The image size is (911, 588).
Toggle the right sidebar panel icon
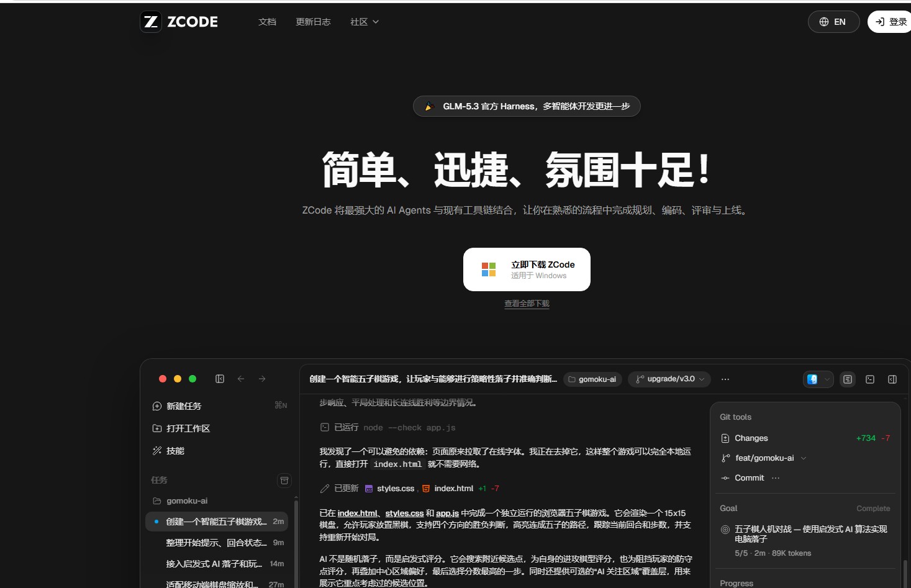tap(892, 379)
